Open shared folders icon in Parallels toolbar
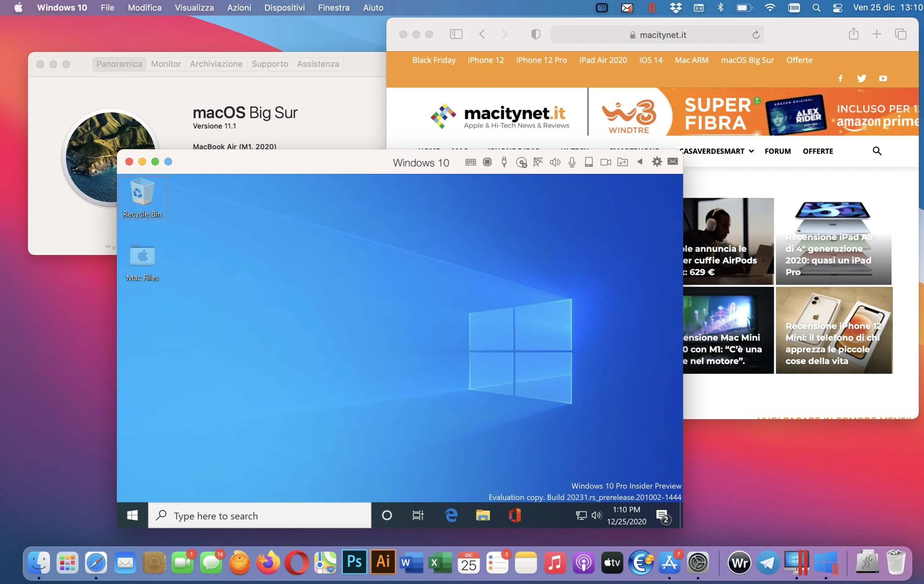 (623, 162)
